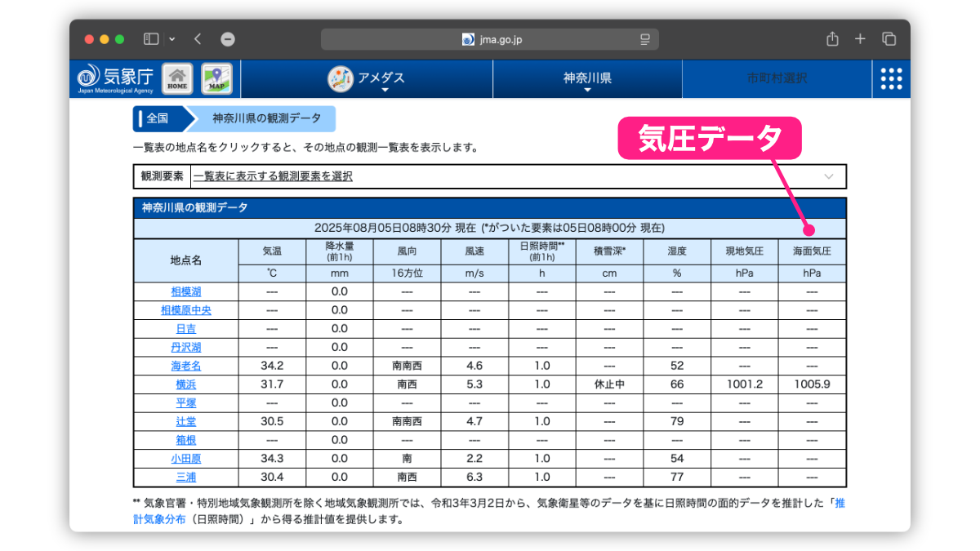The height and width of the screenshot is (551, 980).
Task: Open the 市町村選択 selector
Action: [777, 78]
